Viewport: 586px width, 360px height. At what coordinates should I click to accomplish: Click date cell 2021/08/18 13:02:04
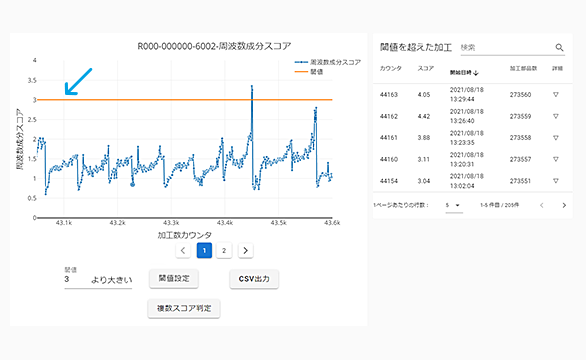pos(466,181)
